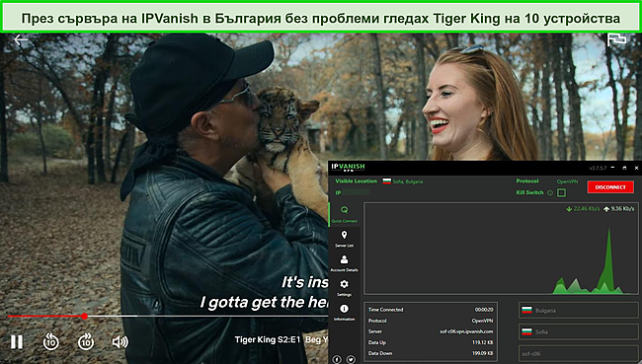Image resolution: width=642 pixels, height=364 pixels.
Task: Select the Time Connected value 00:00:20
Action: [x=484, y=310]
